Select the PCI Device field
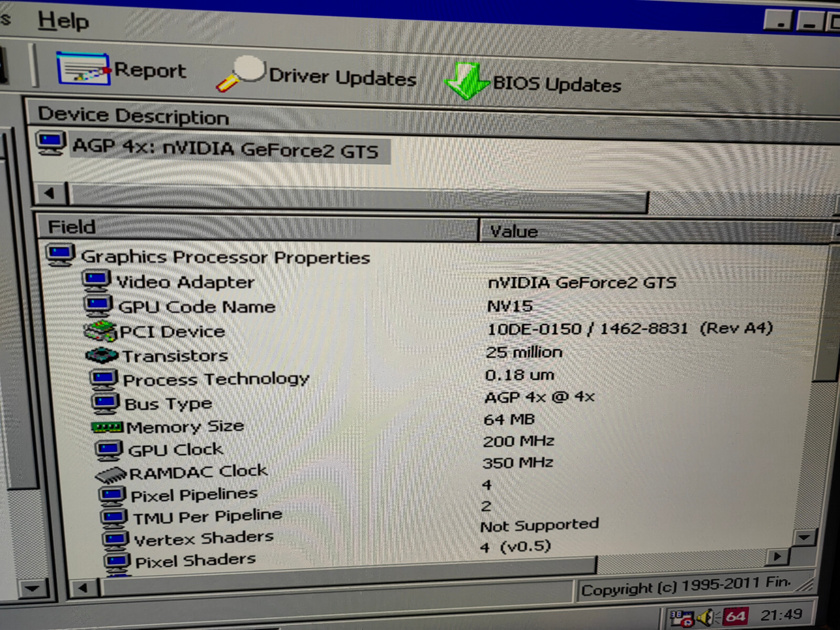This screenshot has height=630, width=840. coord(172,332)
